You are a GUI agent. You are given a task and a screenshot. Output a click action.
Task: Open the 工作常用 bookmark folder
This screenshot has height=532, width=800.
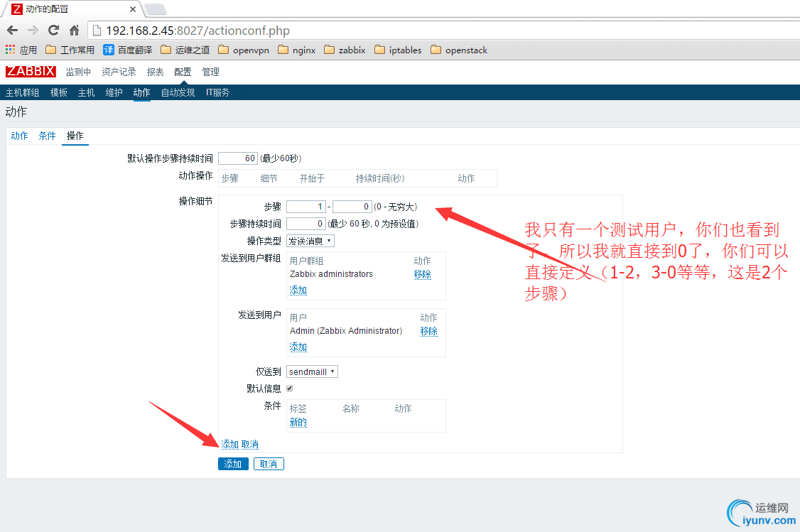70,50
